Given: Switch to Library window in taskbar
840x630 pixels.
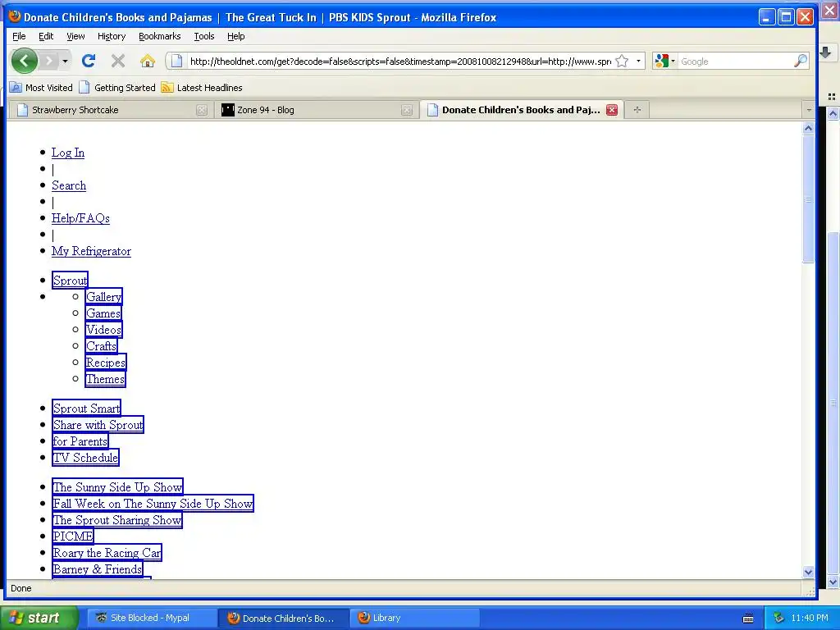Looking at the screenshot, I should tap(413, 618).
